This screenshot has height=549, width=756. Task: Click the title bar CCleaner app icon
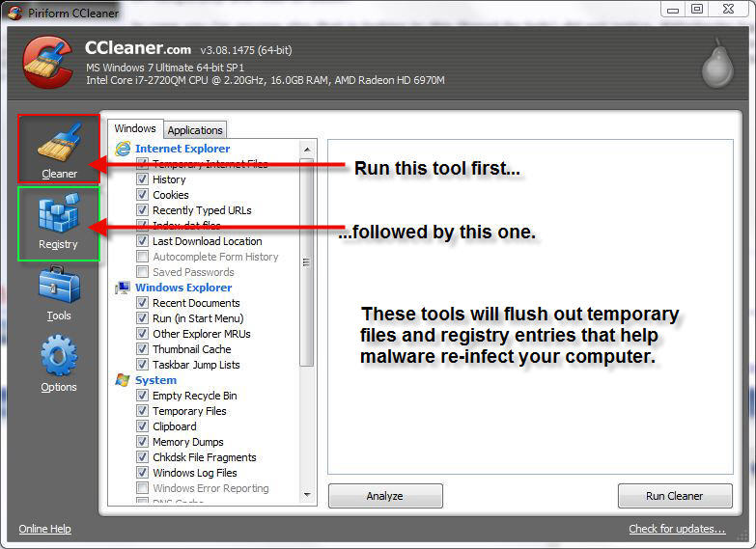[x=14, y=12]
